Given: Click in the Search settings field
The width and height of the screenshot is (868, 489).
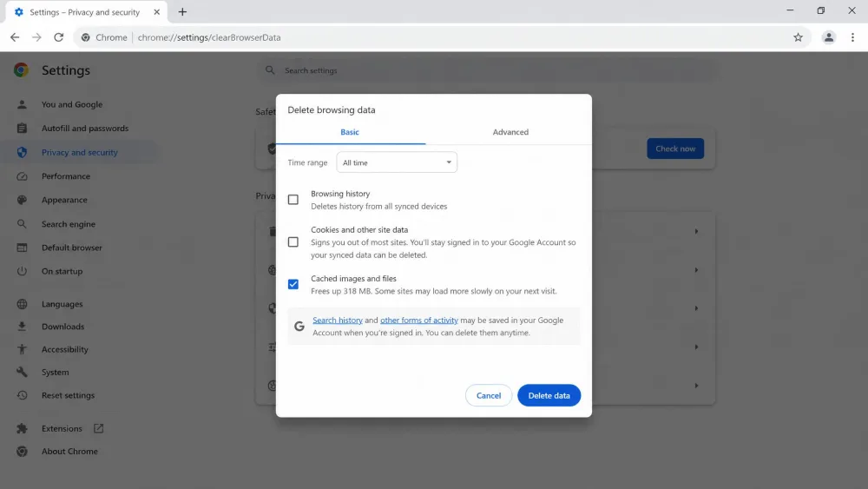Looking at the screenshot, I should 487,70.
